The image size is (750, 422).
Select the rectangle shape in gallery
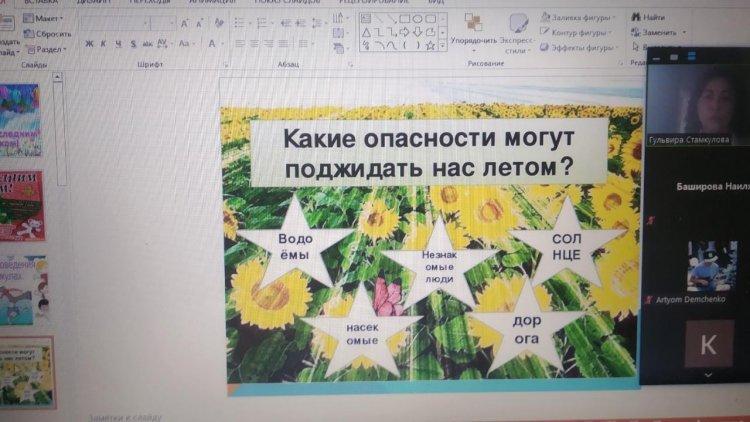[x=405, y=19]
